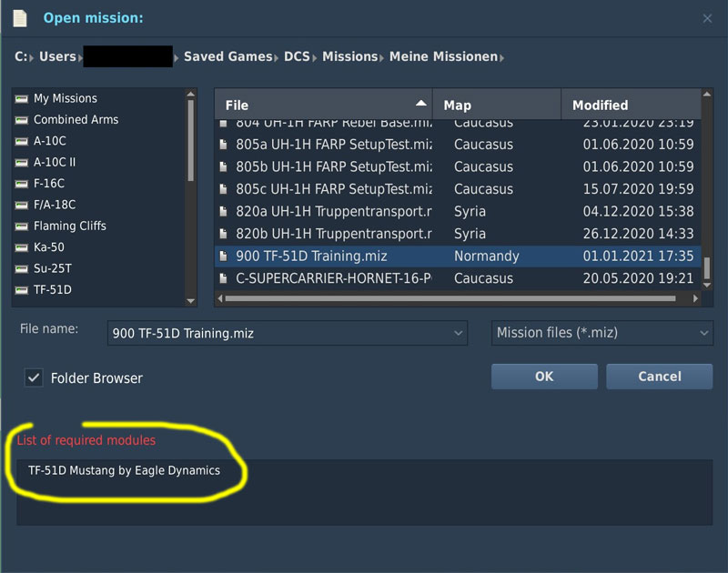Navigate to Missions in the path bar

[350, 56]
